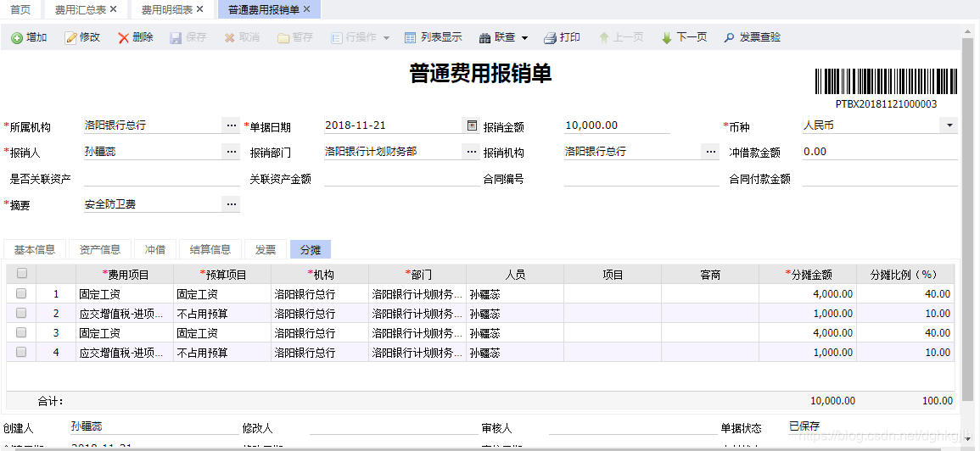
Task: Open the 发票 tab
Action: pos(266,249)
